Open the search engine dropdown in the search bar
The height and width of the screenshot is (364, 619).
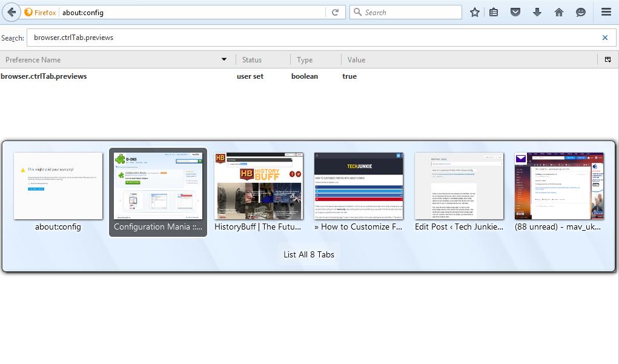(x=357, y=12)
